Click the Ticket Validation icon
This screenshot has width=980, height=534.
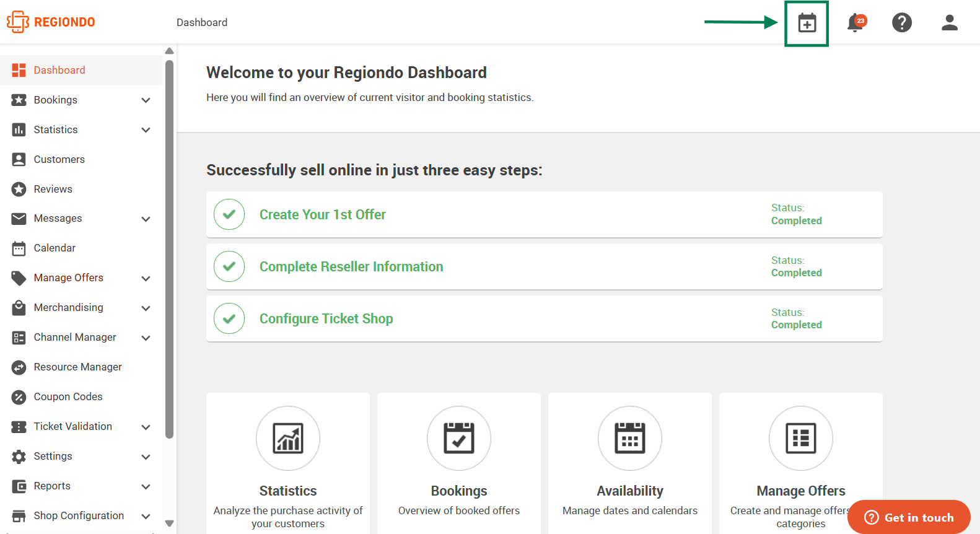19,427
